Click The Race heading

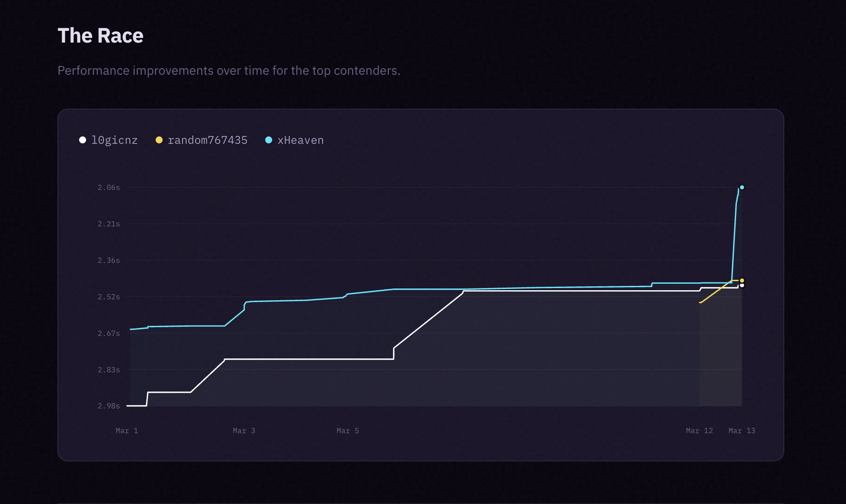100,36
